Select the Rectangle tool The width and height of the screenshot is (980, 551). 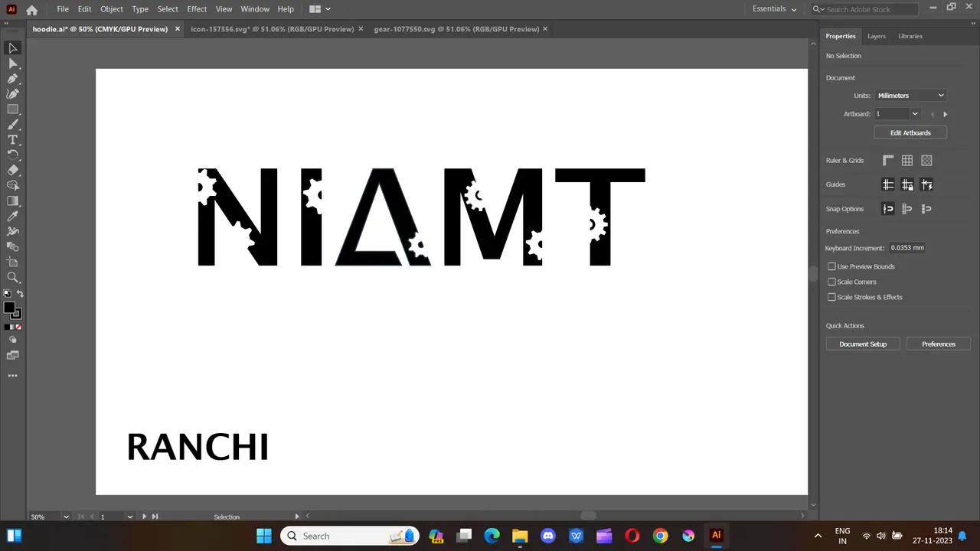pyautogui.click(x=12, y=109)
